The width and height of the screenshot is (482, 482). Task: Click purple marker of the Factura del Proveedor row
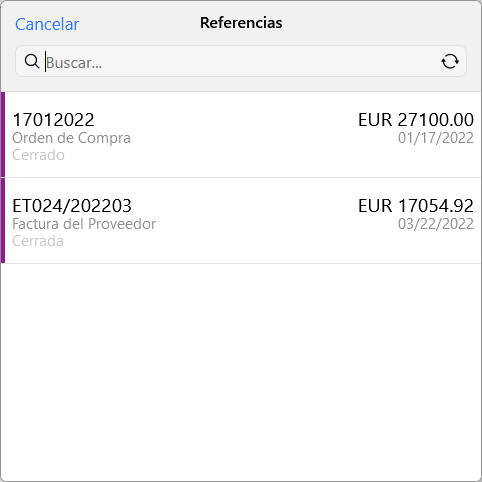3,220
